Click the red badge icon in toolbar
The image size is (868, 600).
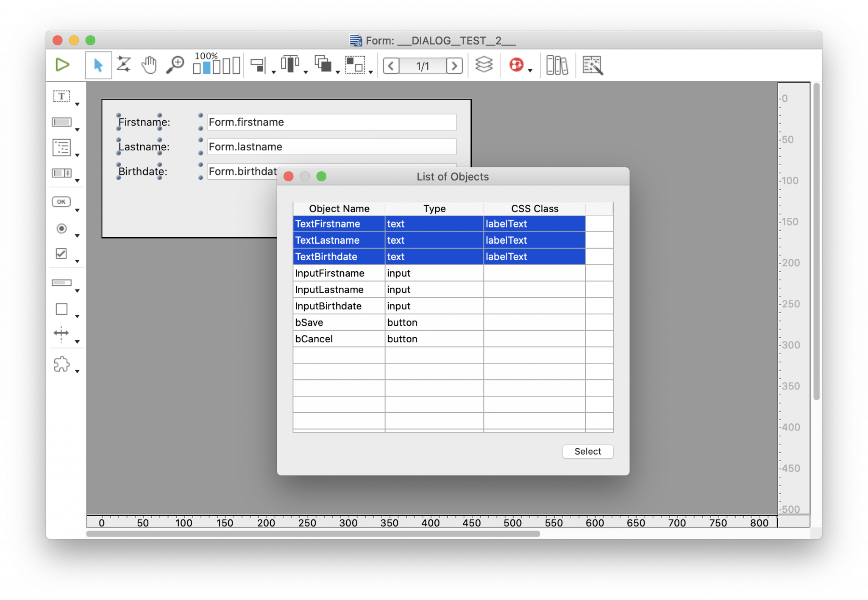click(x=516, y=65)
